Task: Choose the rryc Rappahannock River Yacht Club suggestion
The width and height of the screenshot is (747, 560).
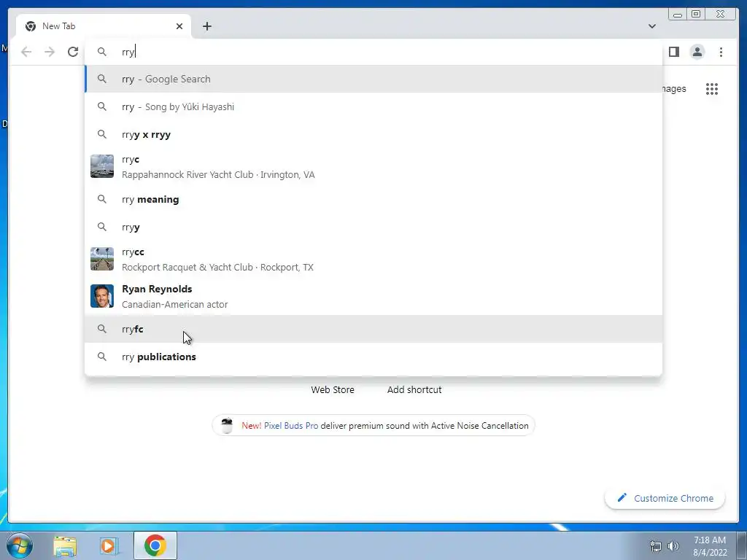Action: coord(373,167)
